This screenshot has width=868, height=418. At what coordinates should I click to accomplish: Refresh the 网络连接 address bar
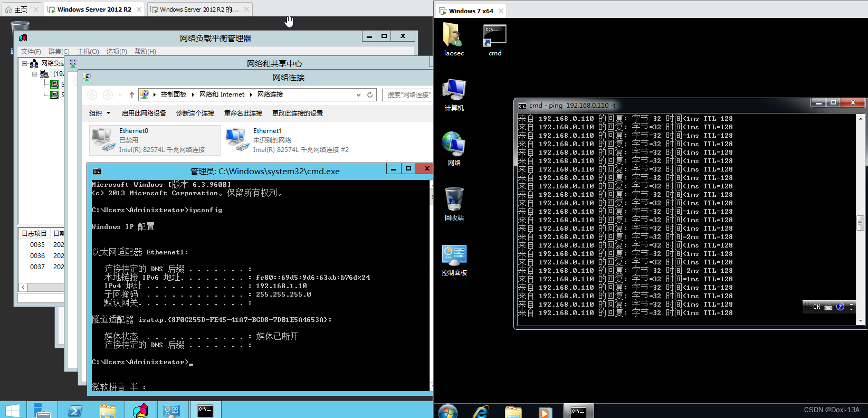click(370, 95)
